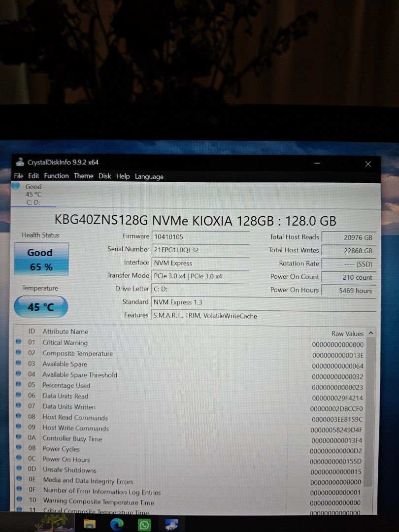
Task: Click the Transfer Mode field PCIe 3.0 x4
Action: click(200, 276)
